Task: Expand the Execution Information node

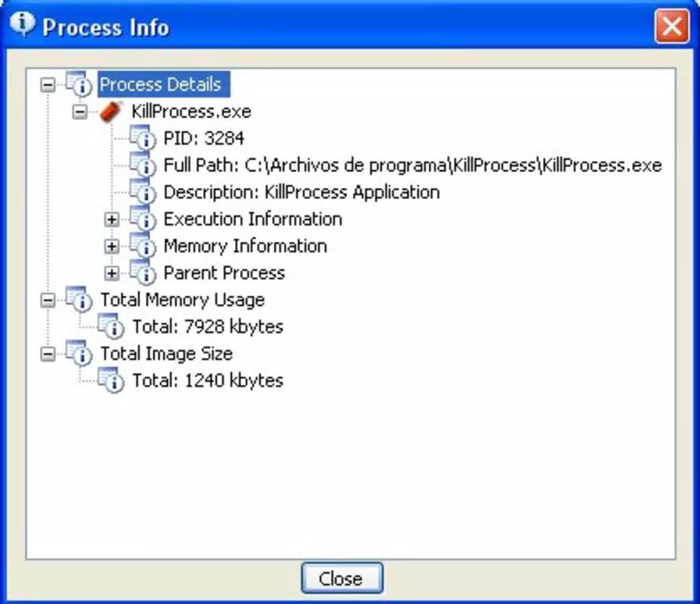Action: coord(112,219)
